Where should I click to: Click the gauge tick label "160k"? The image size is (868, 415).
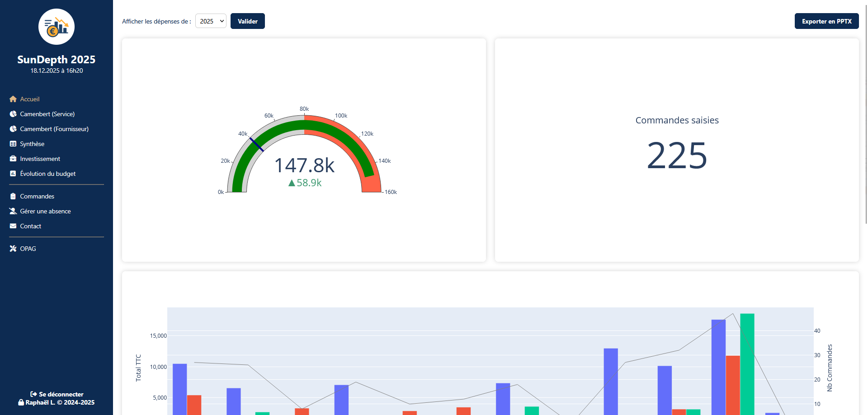click(391, 192)
